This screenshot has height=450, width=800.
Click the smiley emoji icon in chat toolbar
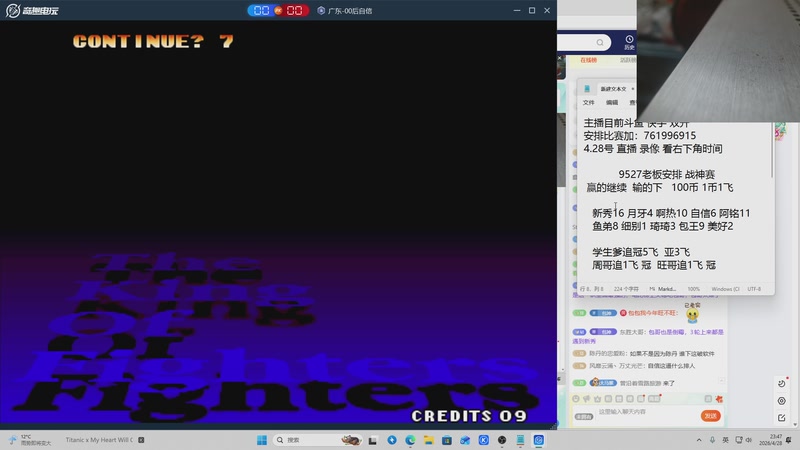click(576, 399)
